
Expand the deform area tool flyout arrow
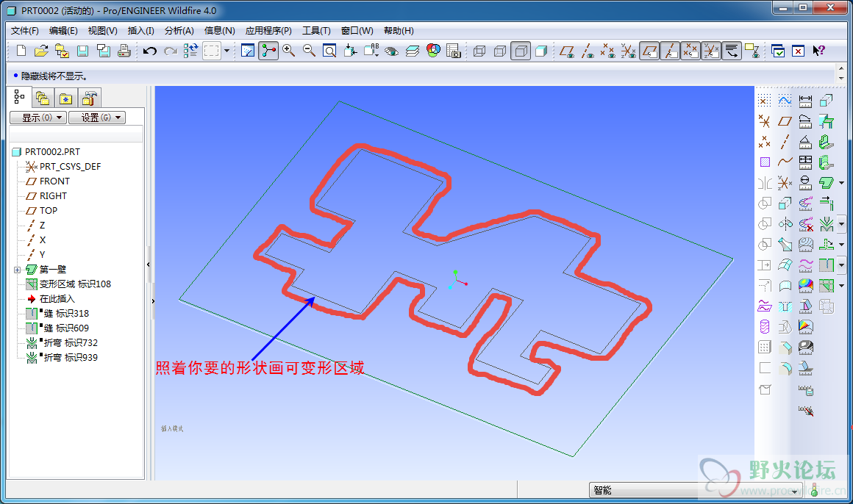click(841, 286)
